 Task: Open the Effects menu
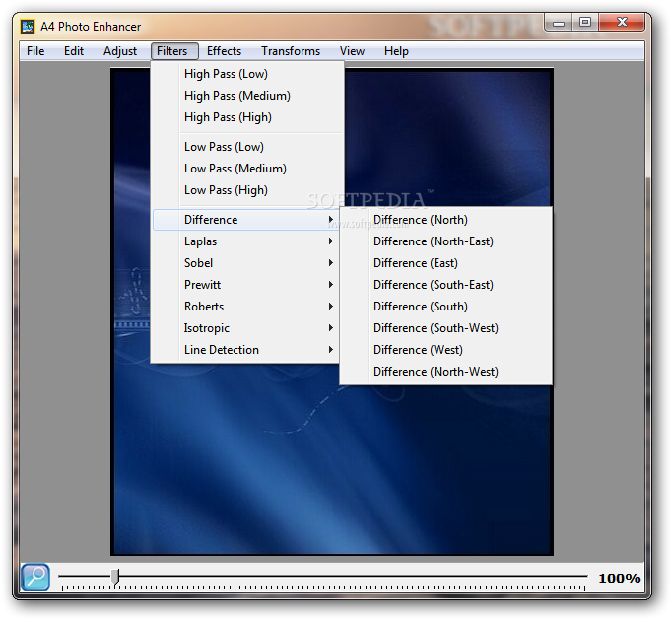pos(224,51)
